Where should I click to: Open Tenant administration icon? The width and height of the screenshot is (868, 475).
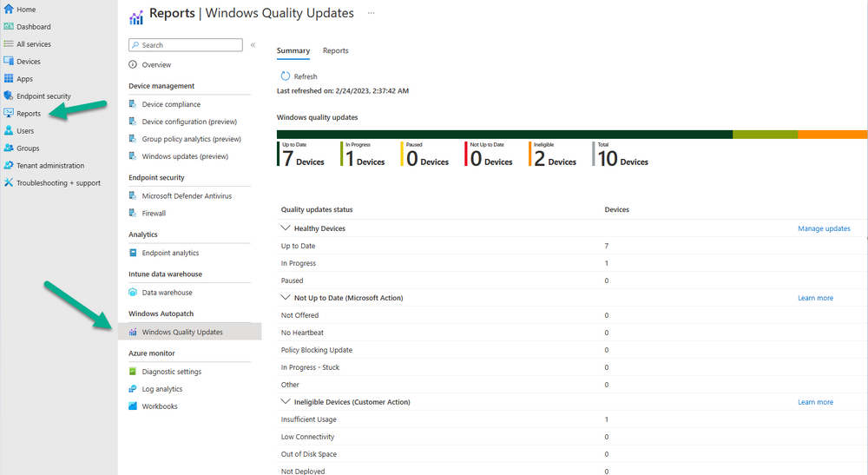click(x=9, y=165)
